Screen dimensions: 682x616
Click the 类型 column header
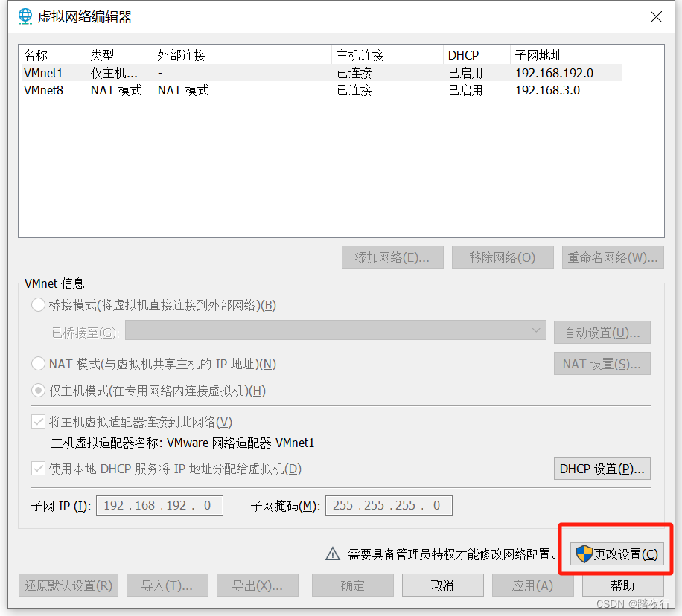coord(119,55)
